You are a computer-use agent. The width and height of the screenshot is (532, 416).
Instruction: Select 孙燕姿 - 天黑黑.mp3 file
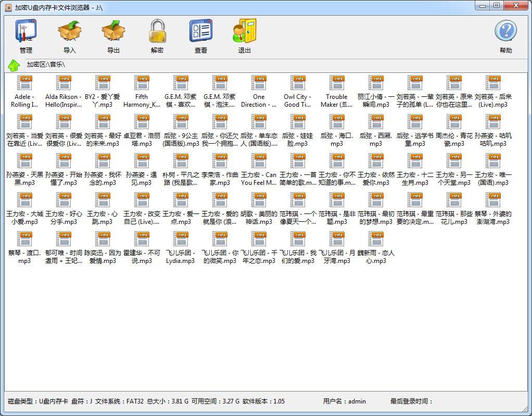(25, 170)
